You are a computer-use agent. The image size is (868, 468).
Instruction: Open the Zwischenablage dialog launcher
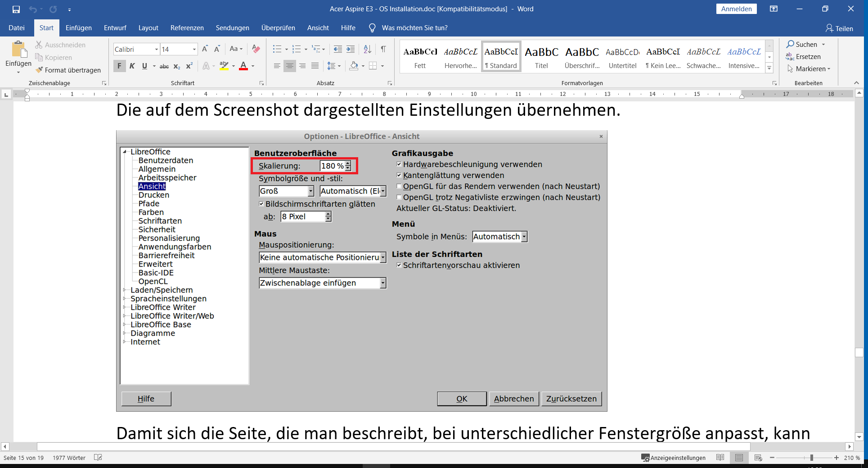[104, 83]
